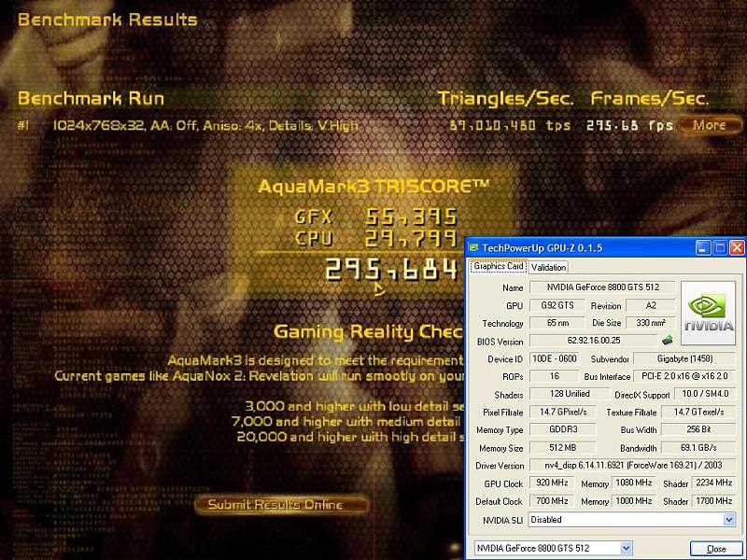Click the Shaders value 128 Unified
747x560 pixels.
570,394
